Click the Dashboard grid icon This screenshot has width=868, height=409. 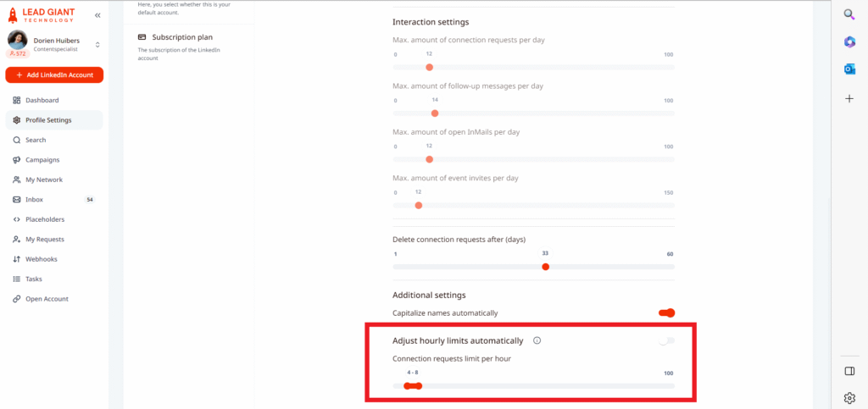[16, 101]
